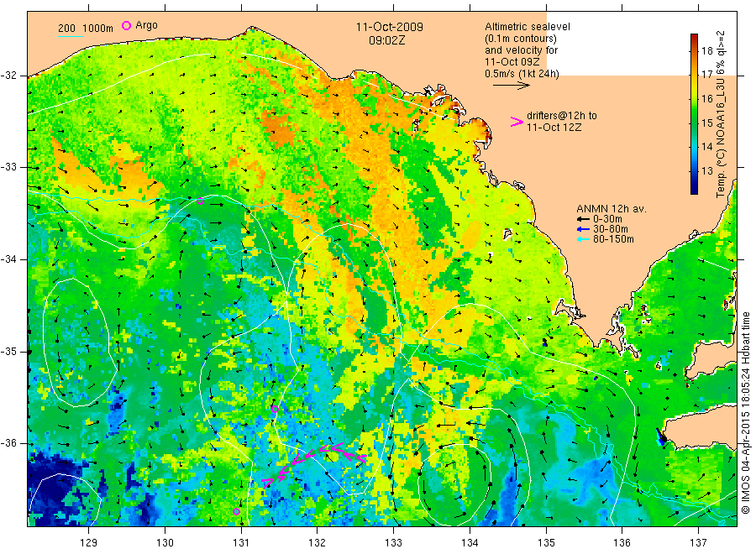Click the '0-30m' depth label
Screen dimensions: 756x554
coord(607,219)
